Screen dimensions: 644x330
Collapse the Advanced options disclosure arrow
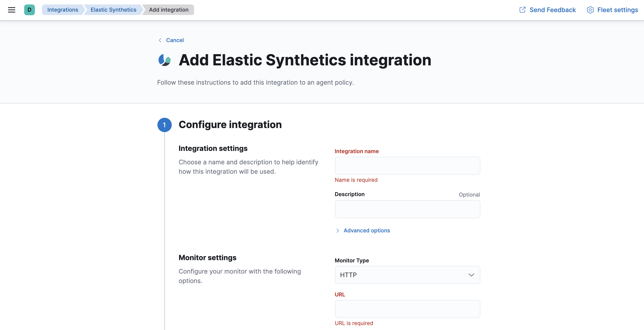click(337, 230)
